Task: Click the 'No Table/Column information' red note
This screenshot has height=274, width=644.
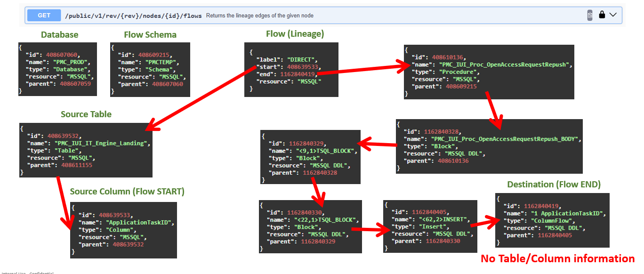Action: coord(557,258)
